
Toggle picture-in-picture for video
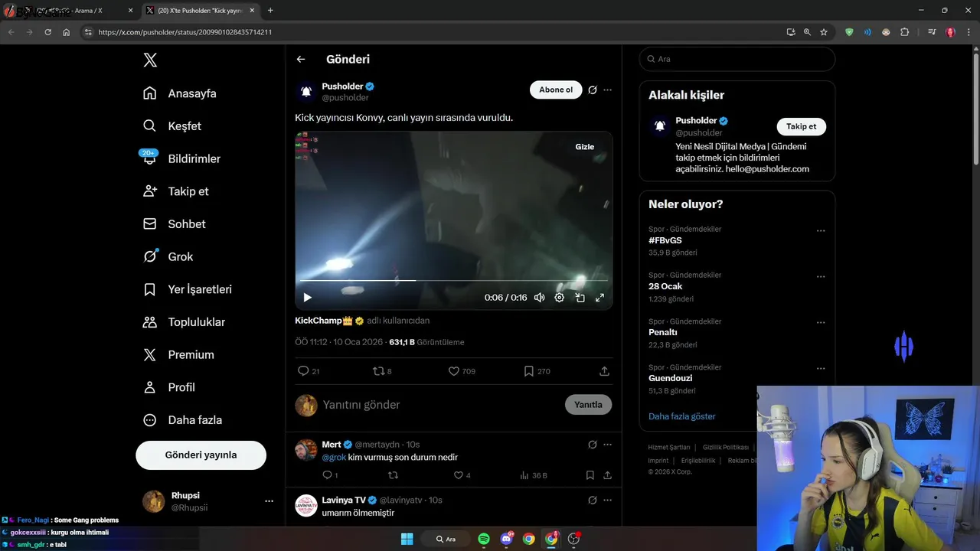580,298
